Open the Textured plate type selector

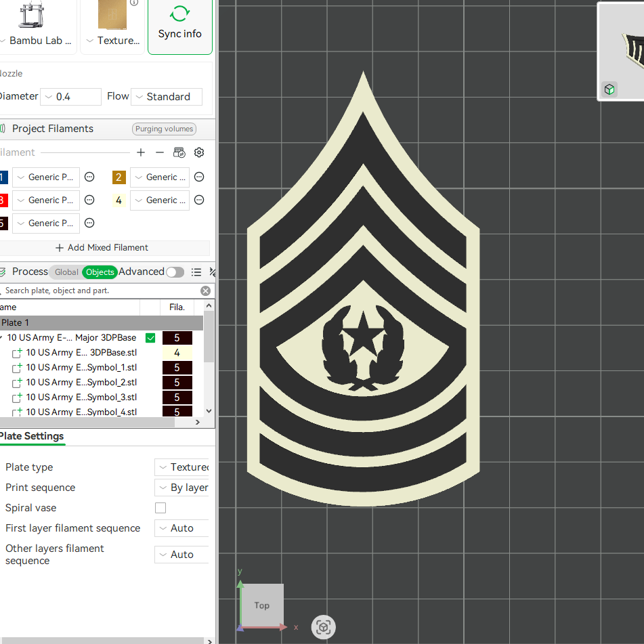click(x=112, y=26)
